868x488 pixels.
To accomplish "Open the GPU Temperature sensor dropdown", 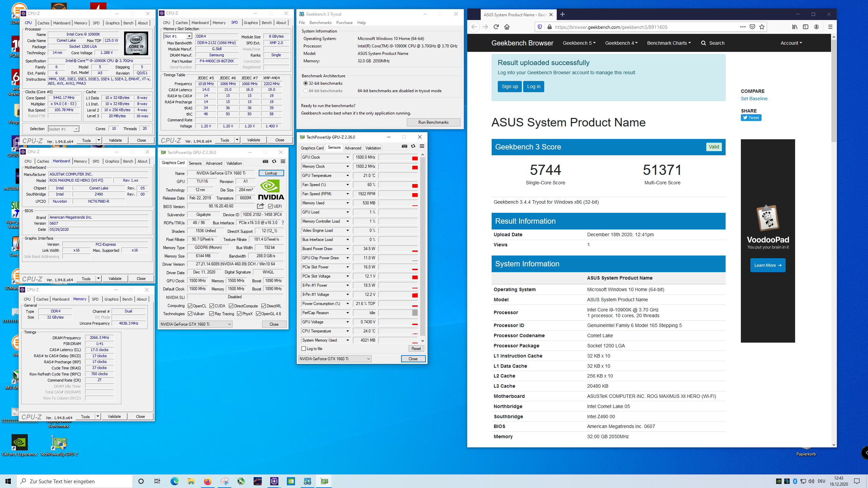I will click(348, 176).
